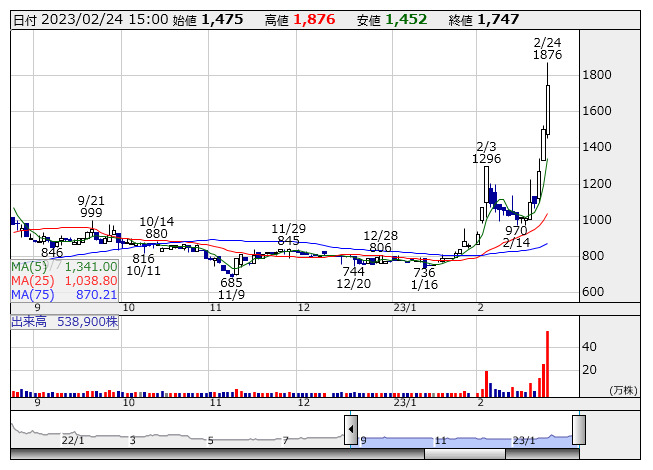The width and height of the screenshot is (653, 470).
Task: Click the 出来高 538,900株 volume label
Action: click(x=65, y=322)
